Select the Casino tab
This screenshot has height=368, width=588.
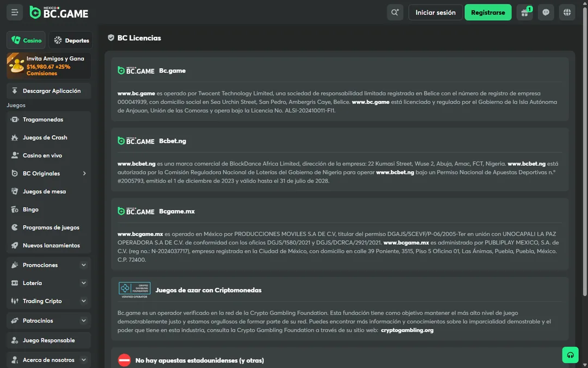pos(26,40)
